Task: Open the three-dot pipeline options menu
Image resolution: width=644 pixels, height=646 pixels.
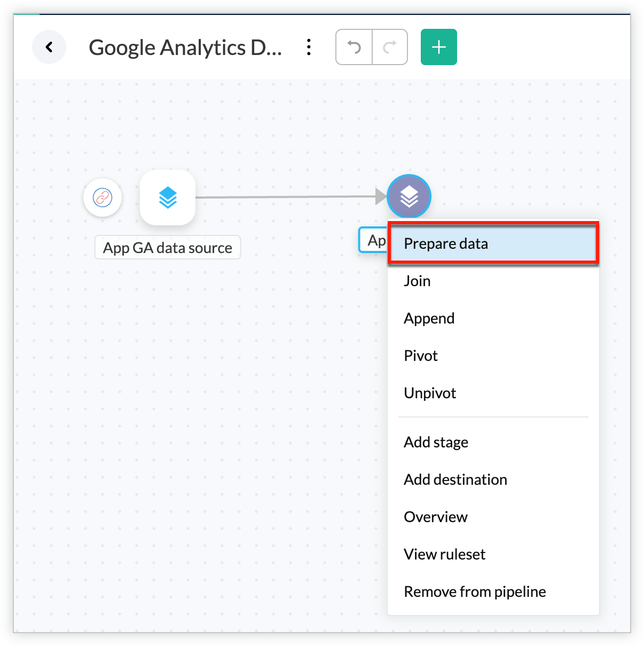Action: 309,48
